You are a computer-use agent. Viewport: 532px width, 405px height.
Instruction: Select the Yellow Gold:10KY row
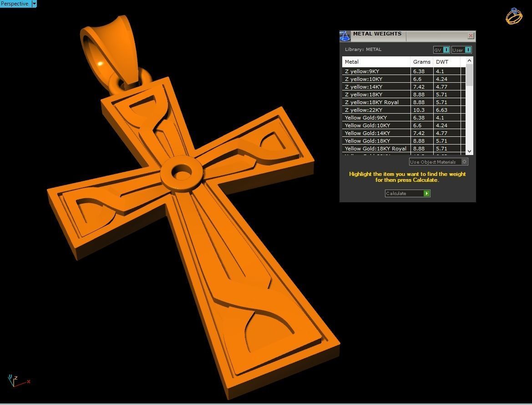[x=404, y=125]
